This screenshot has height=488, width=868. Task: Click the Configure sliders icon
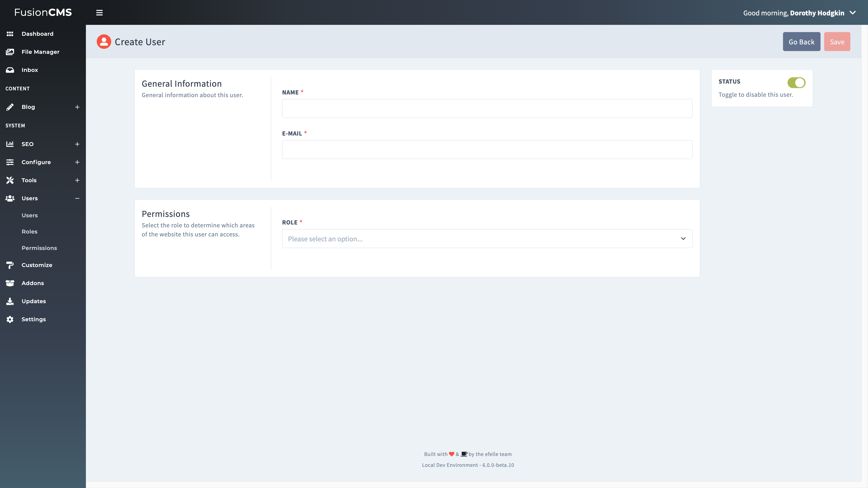(10, 162)
